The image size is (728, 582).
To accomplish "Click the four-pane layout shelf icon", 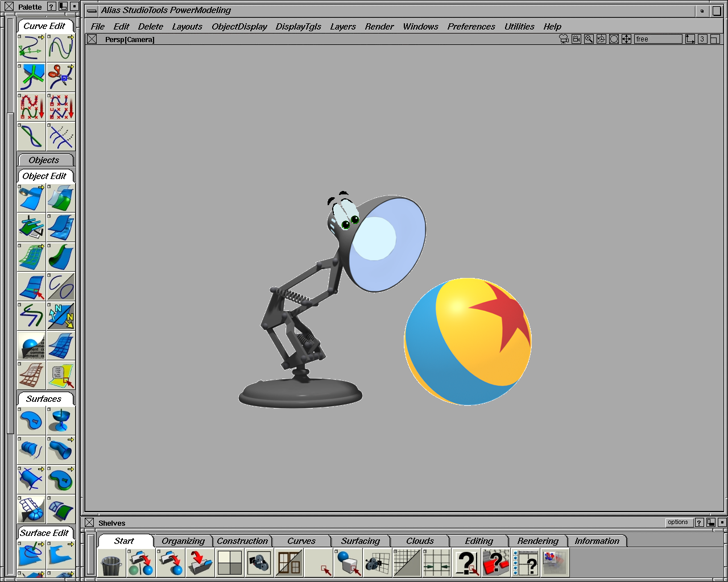I will click(x=230, y=563).
